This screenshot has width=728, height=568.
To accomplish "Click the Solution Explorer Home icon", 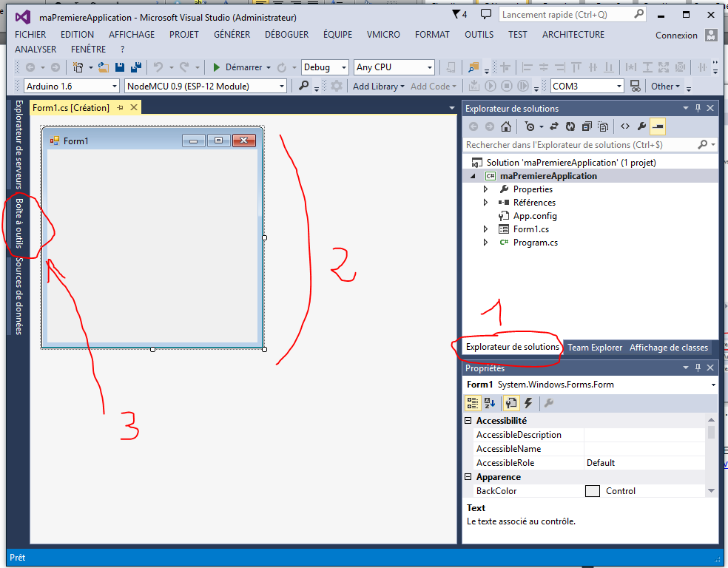I will tap(506, 126).
